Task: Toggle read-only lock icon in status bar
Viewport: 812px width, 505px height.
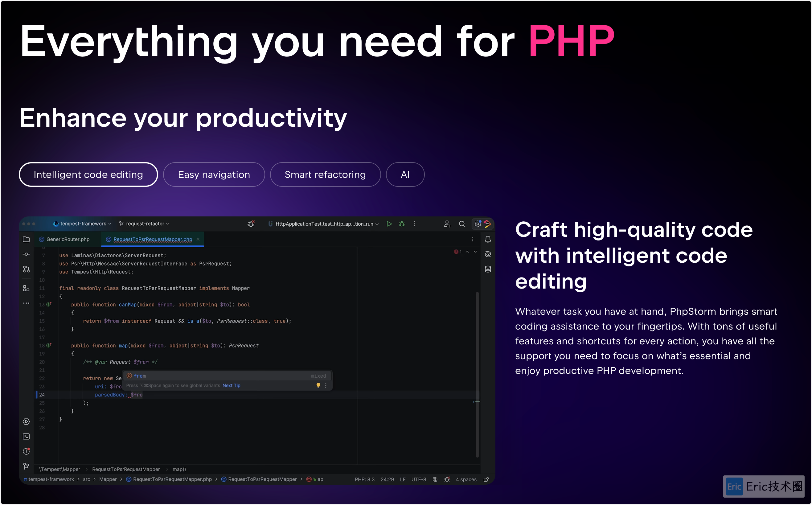Action: (x=486, y=479)
